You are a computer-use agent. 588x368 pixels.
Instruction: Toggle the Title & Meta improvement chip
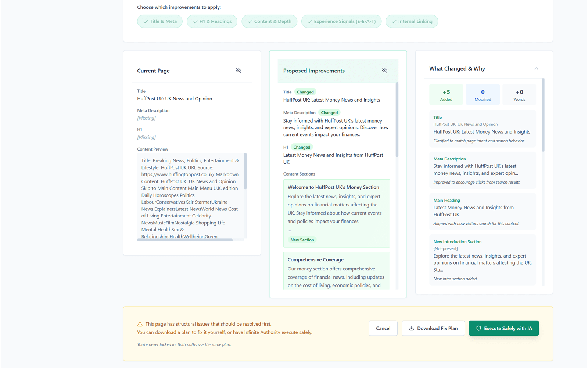tap(160, 21)
